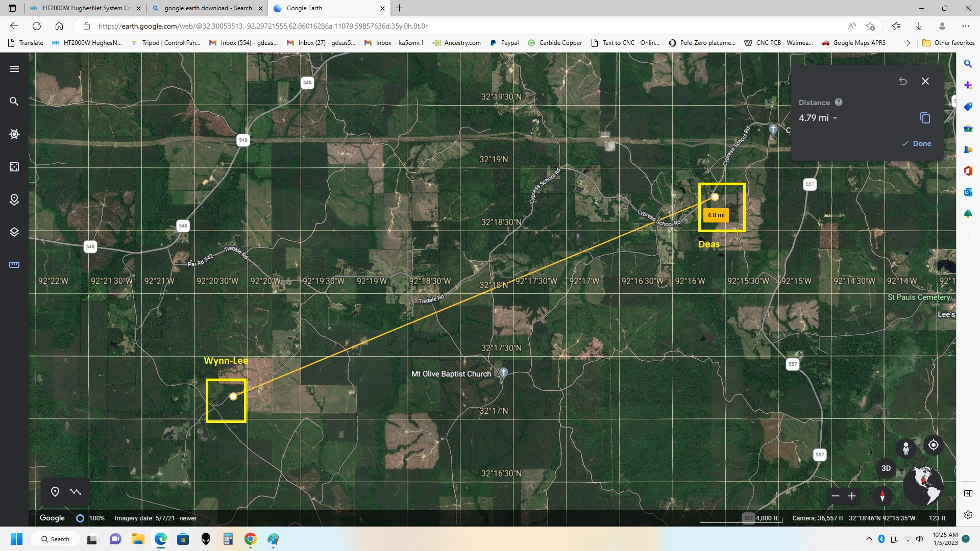
Task: Click the I'm Feeling Lucky dice icon
Action: (14, 167)
